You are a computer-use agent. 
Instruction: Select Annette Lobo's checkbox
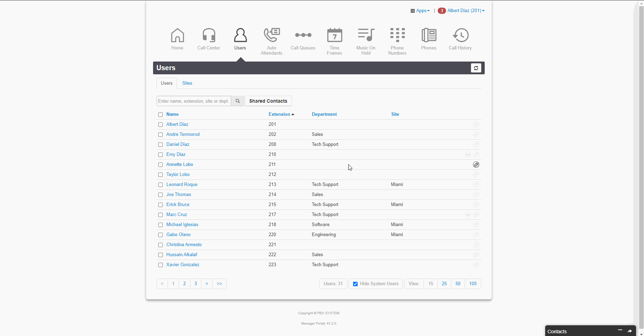[160, 165]
